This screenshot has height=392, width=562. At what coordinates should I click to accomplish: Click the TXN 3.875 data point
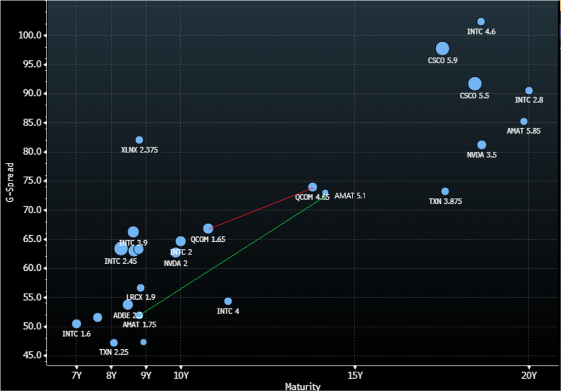click(445, 191)
